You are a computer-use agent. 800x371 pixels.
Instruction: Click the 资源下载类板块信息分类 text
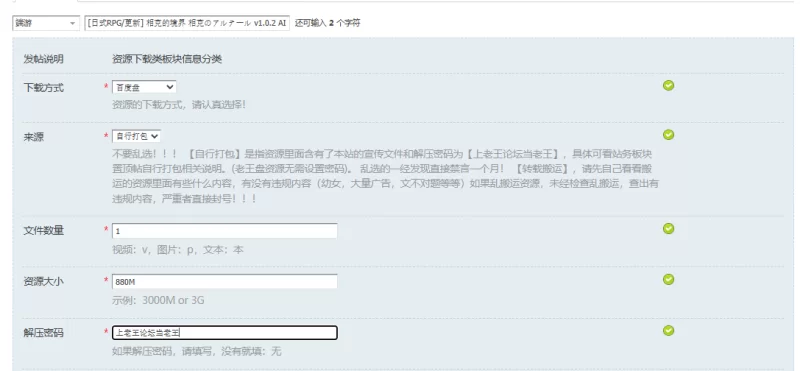(167, 59)
